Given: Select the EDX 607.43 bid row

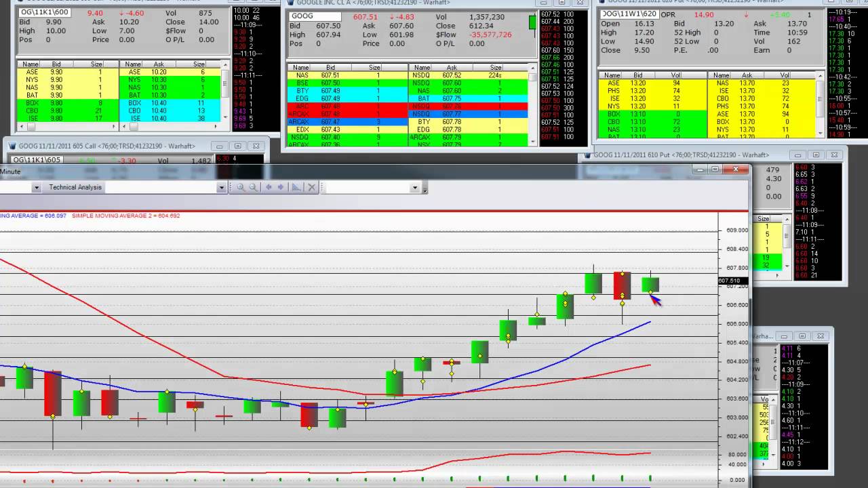Looking at the screenshot, I should tap(347, 129).
